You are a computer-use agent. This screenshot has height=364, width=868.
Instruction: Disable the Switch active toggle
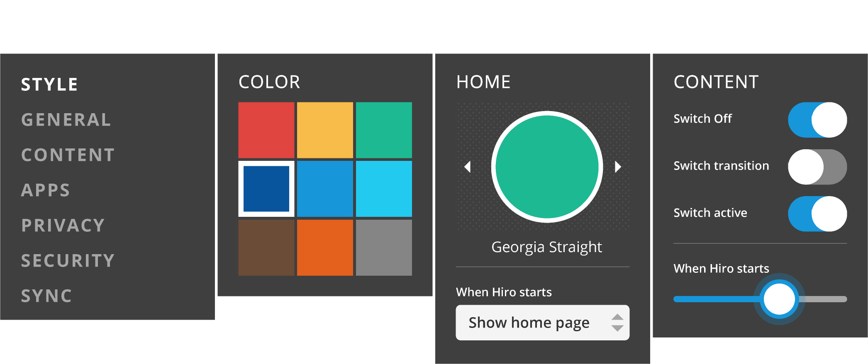coord(817,214)
